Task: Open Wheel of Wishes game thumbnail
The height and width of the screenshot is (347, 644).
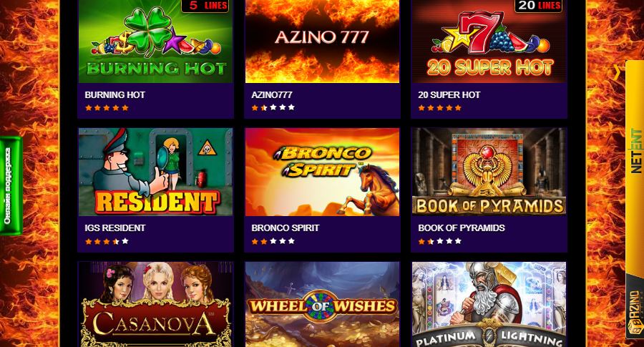Action: click(x=322, y=304)
